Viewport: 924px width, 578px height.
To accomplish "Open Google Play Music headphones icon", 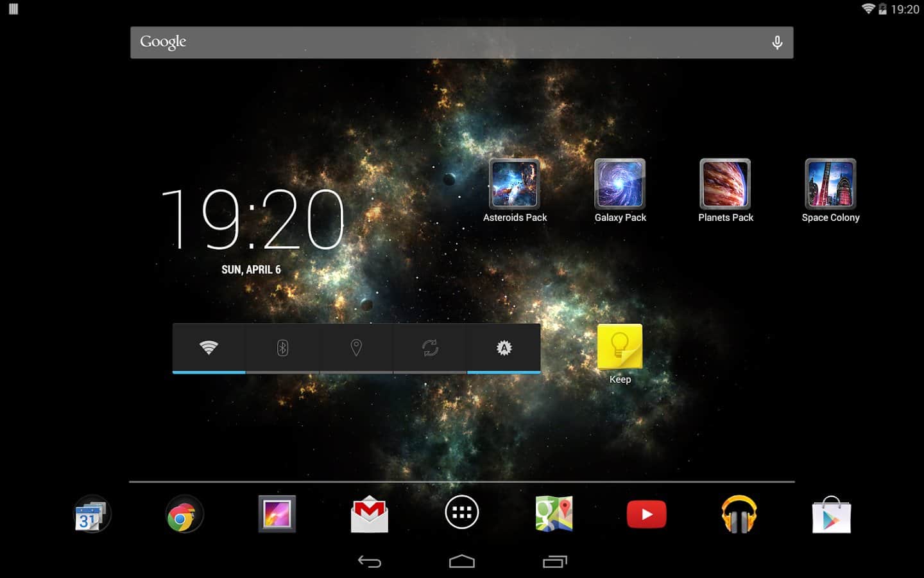I will 739,514.
